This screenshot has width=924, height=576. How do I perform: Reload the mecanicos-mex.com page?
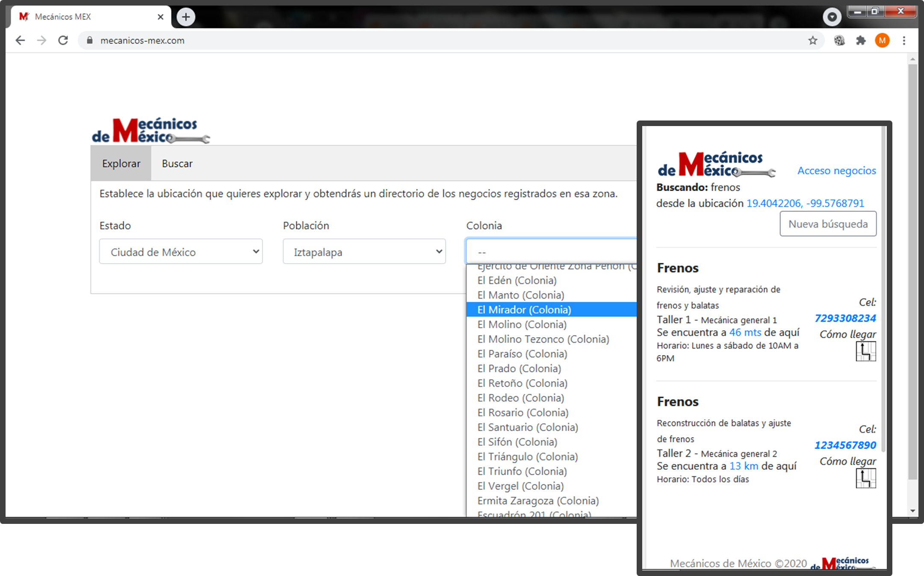pyautogui.click(x=63, y=41)
